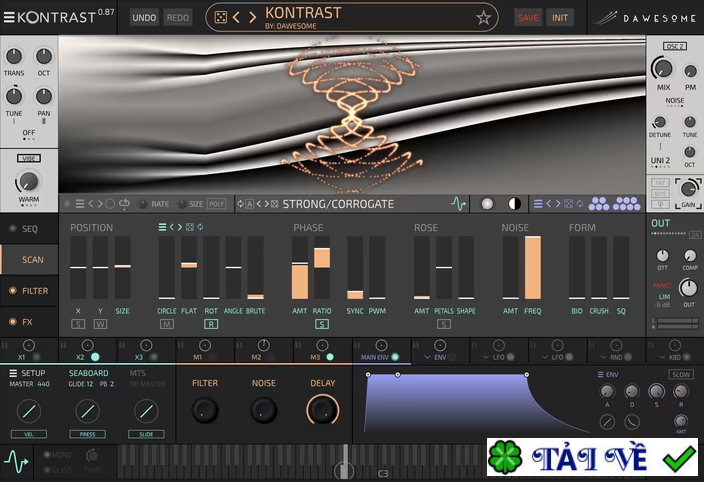Toggle the SLOW button in envelope panel
Image resolution: width=704 pixels, height=482 pixels.
point(681,374)
